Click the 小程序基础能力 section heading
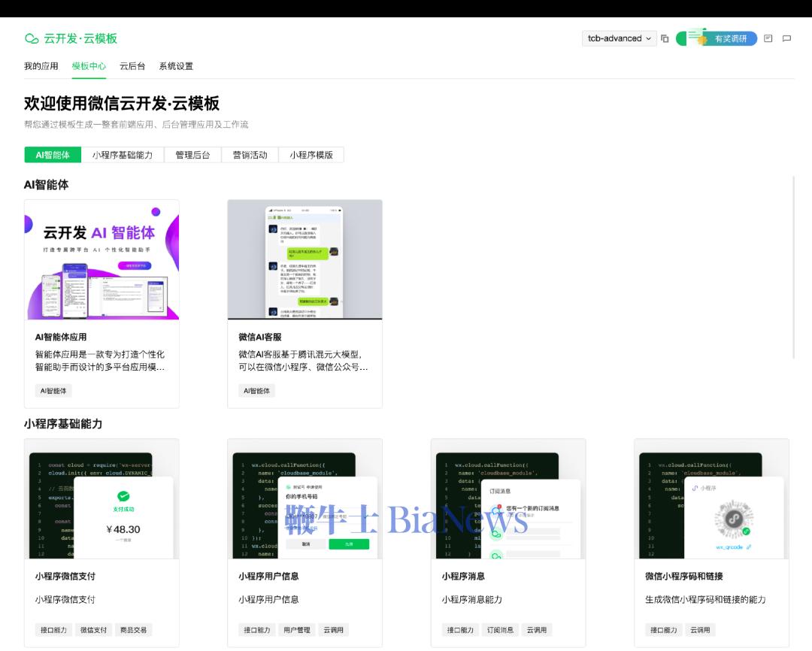The height and width of the screenshot is (651, 812). [x=63, y=424]
